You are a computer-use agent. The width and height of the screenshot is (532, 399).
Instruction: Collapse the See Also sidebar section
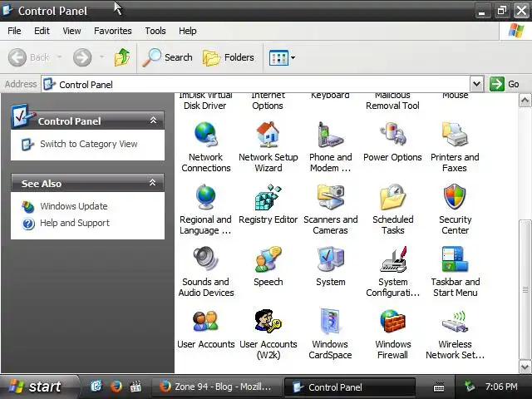153,183
